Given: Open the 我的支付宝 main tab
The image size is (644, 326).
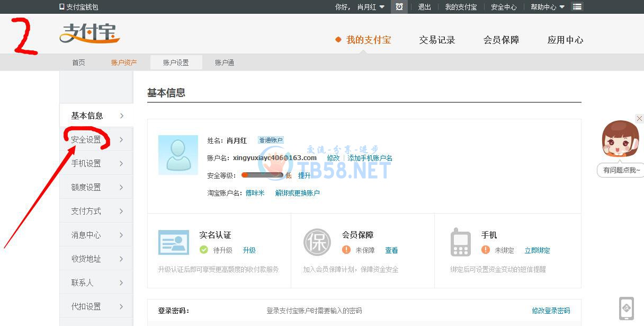Looking at the screenshot, I should coord(369,40).
